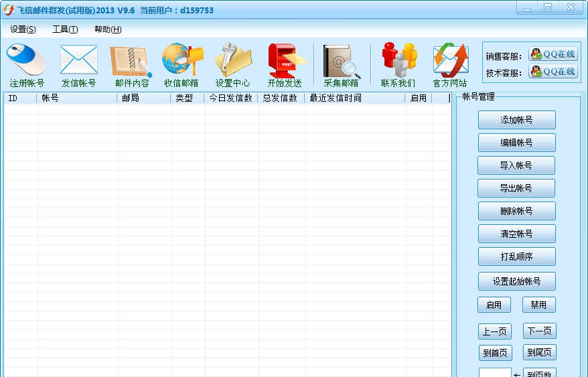Click the 导出帐号 button
The width and height of the screenshot is (588, 377).
(x=516, y=188)
